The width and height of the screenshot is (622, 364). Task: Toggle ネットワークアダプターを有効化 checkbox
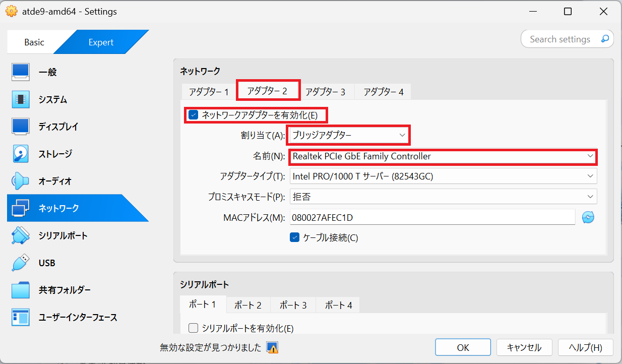click(193, 115)
